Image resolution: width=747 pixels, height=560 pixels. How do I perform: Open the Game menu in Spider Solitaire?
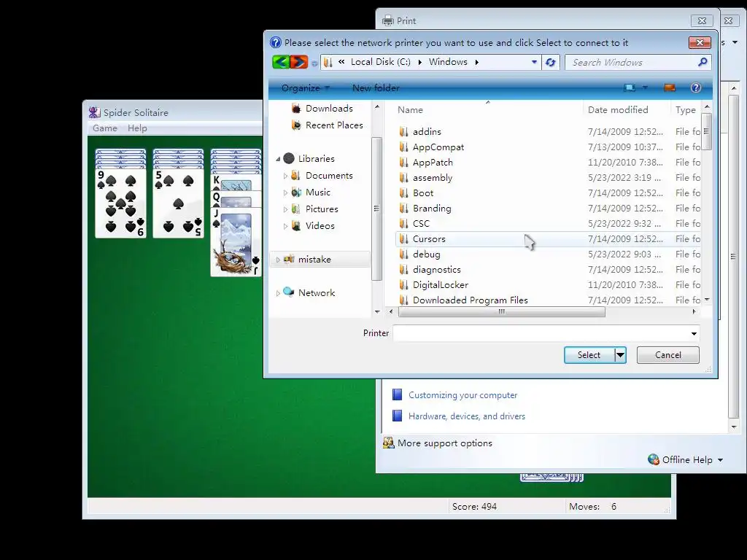pos(105,128)
